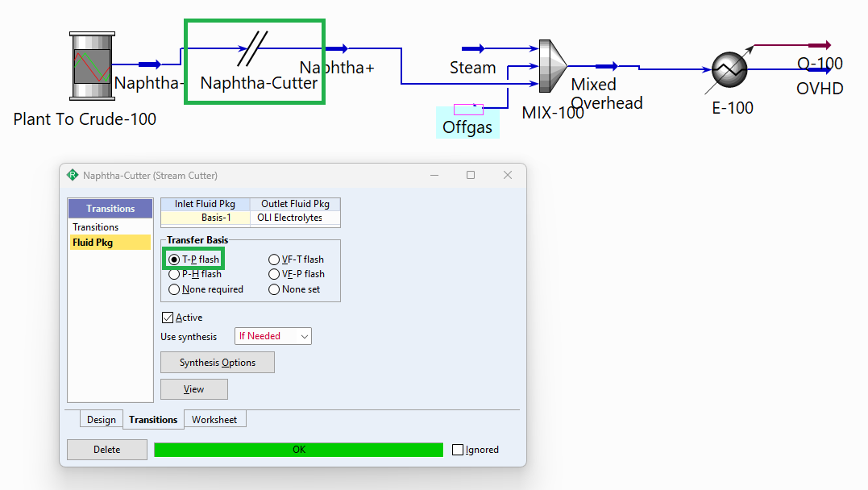Click the MIX-100 label text
Image resolution: width=868 pixels, height=490 pixels.
tap(552, 113)
